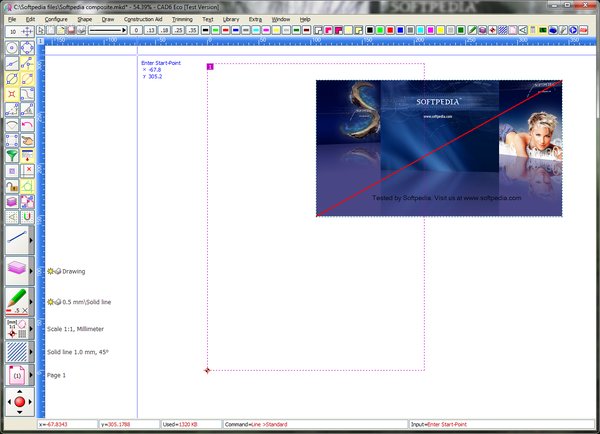This screenshot has height=434, width=600.
Task: Set line width to .13
Action: (x=150, y=30)
